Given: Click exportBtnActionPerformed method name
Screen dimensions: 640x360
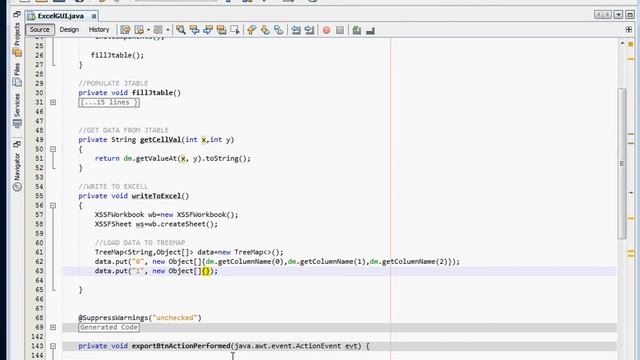Looking at the screenshot, I should [181, 346].
